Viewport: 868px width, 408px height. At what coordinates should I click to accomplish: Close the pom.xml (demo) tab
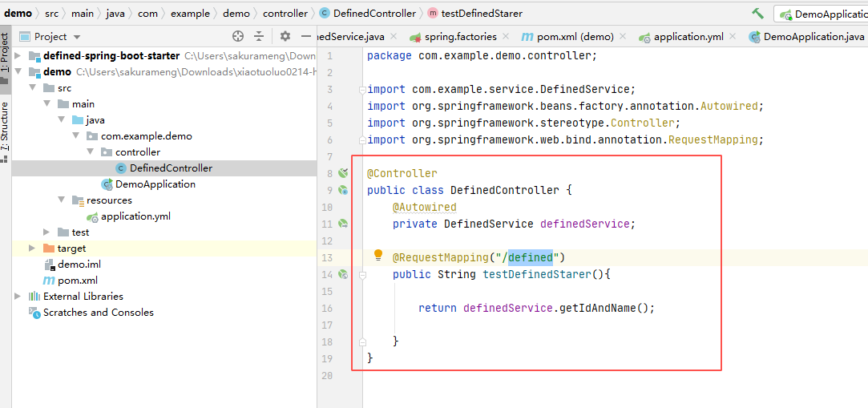pyautogui.click(x=623, y=37)
